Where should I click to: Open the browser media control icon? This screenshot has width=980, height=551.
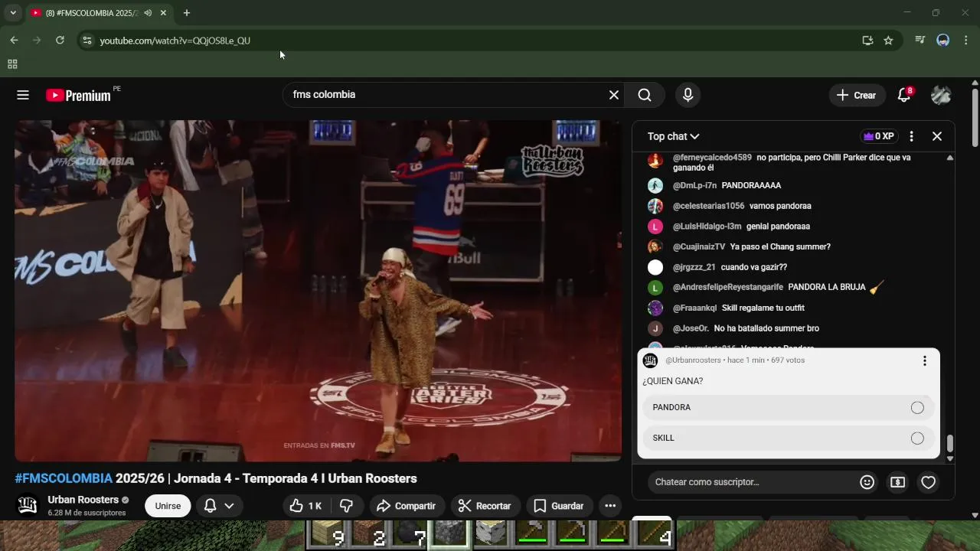920,41
